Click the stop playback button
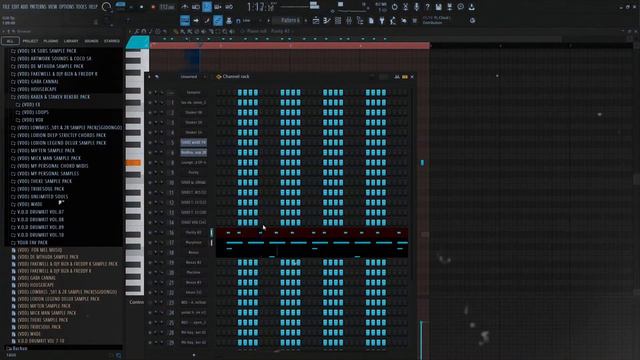640x360 pixels. (x=142, y=7)
